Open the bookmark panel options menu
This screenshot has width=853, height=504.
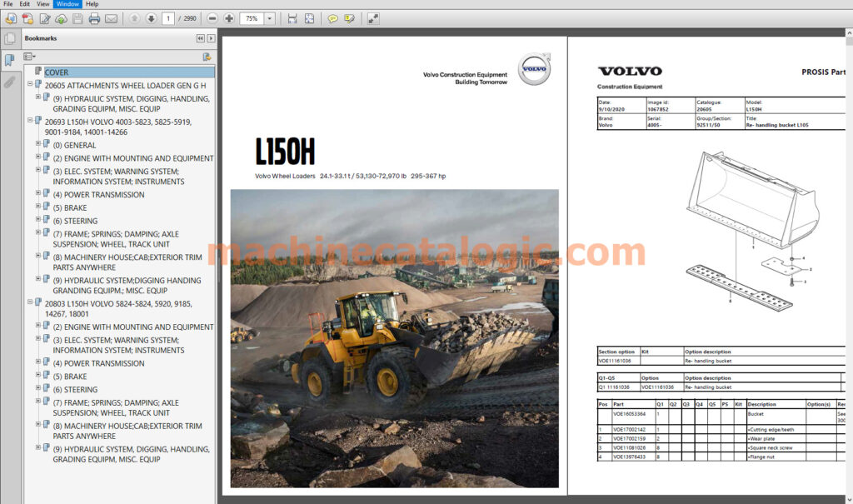[28, 57]
